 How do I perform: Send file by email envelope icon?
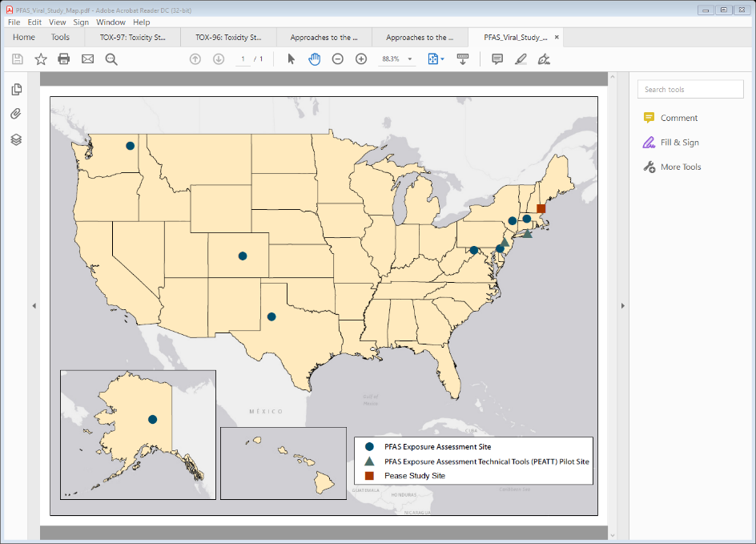click(88, 59)
